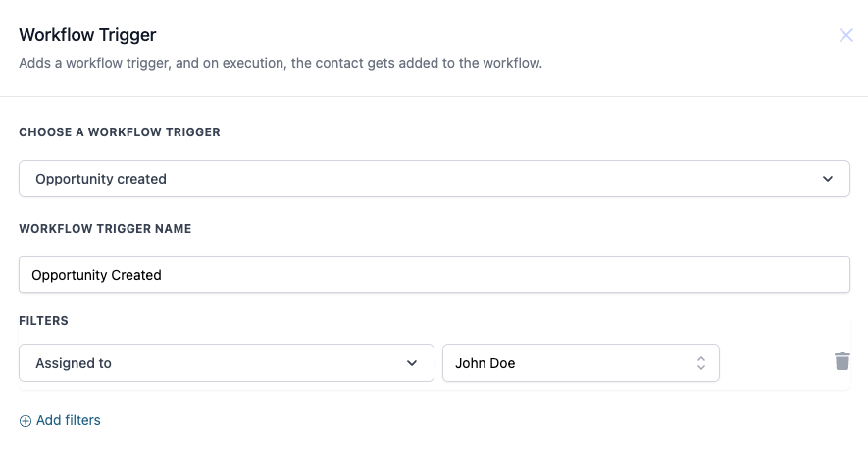Click the up-down arrows in John Doe selector

pyautogui.click(x=701, y=363)
